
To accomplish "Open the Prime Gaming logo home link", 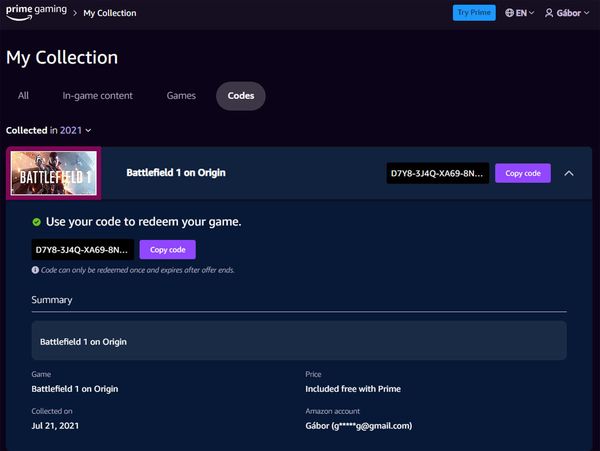I will (x=36, y=13).
